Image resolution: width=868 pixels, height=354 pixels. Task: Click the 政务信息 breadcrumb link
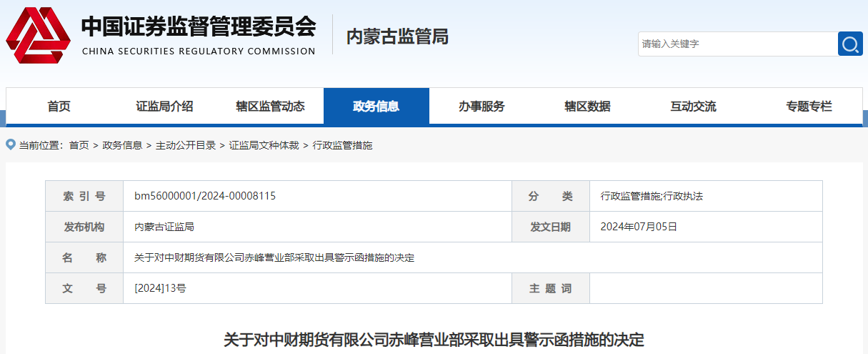[x=122, y=145]
